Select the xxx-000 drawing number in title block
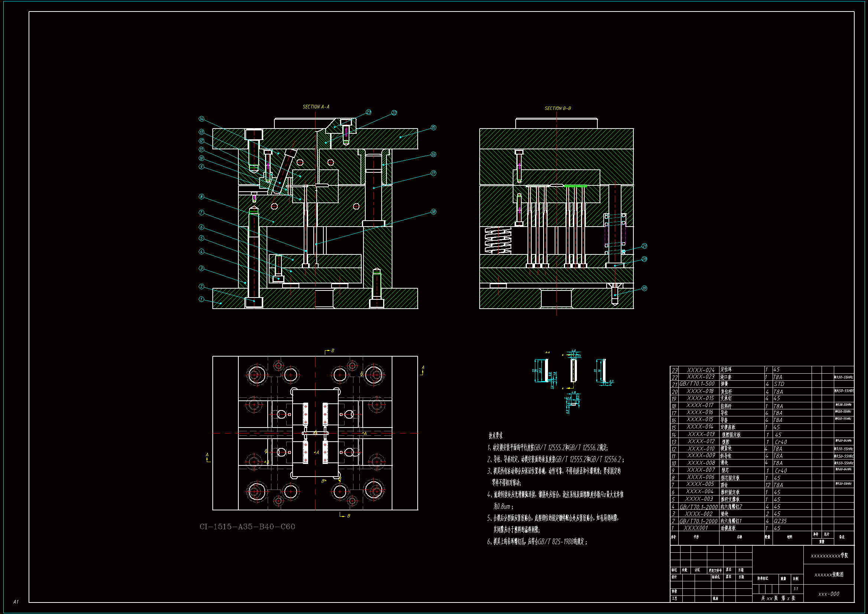The width and height of the screenshot is (868, 614). (x=829, y=594)
